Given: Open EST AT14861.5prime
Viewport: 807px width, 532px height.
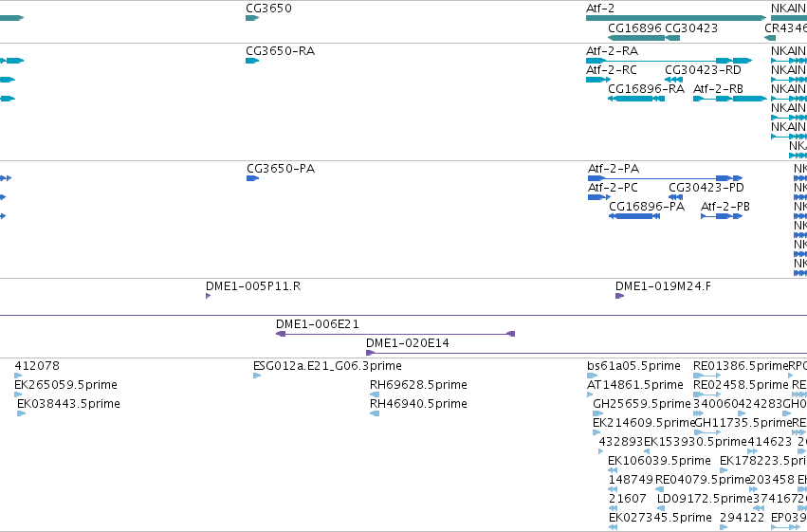Looking at the screenshot, I should click(x=590, y=394).
